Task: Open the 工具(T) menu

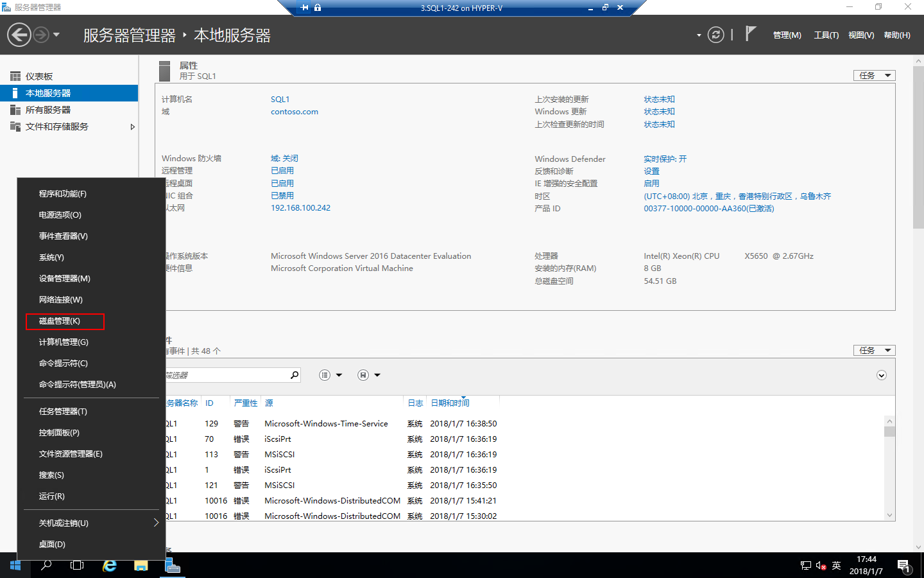Action: click(x=826, y=35)
